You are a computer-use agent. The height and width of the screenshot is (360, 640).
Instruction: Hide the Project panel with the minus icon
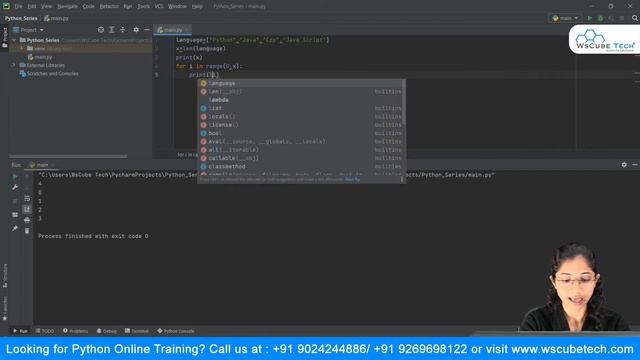147,30
